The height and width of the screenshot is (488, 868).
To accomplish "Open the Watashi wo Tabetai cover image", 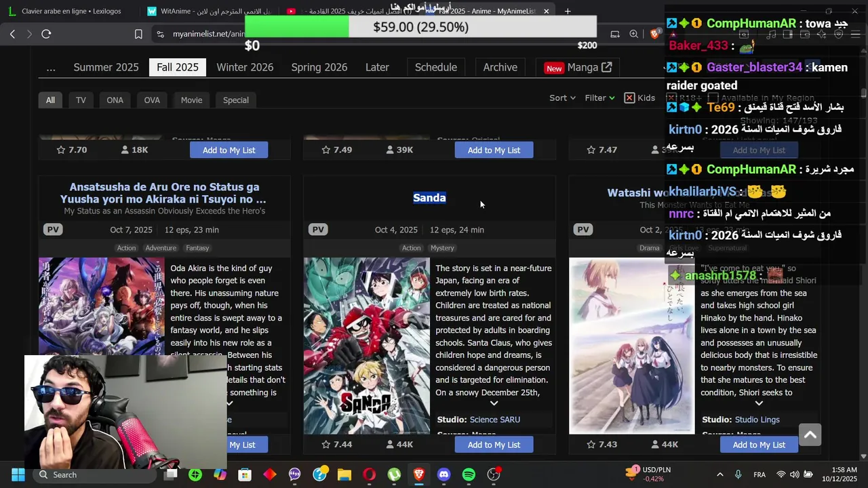I will [x=632, y=346].
